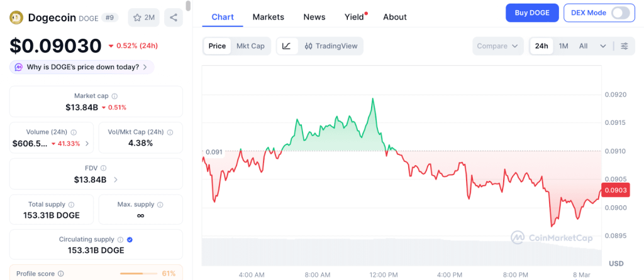Viewport: 644px width, 280px height.
Task: Switch chart to Mkt Cap view
Action: (x=250, y=46)
